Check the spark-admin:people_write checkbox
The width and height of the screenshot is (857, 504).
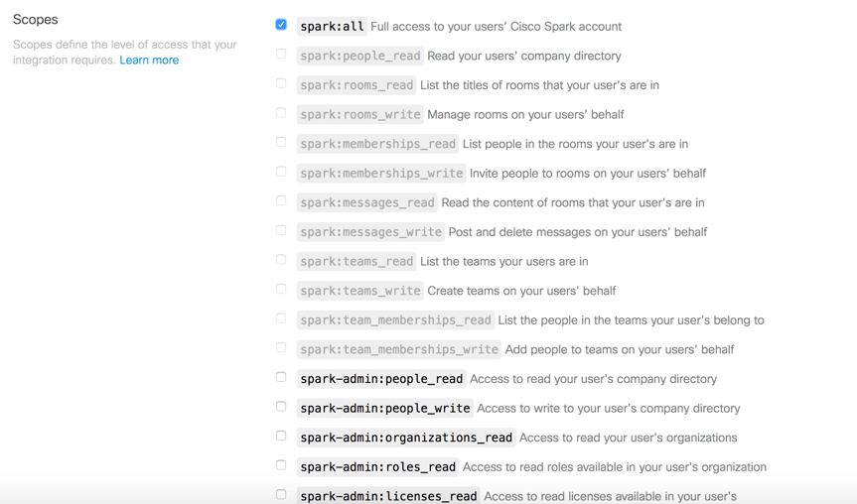[x=281, y=407]
